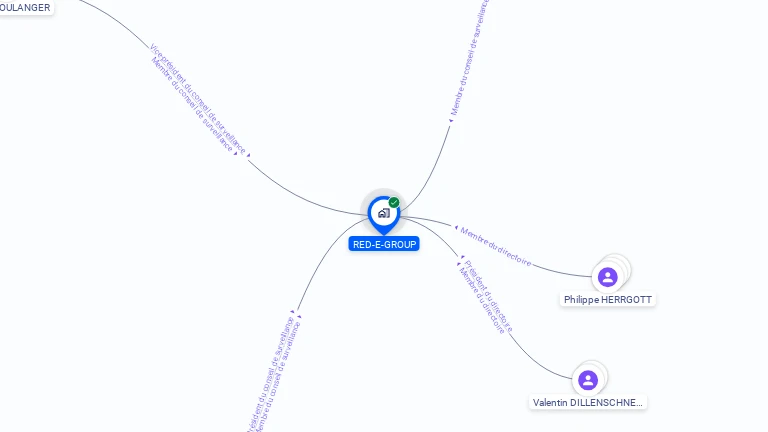
Task: Select the Président du directoire edge label
Action: [488, 296]
